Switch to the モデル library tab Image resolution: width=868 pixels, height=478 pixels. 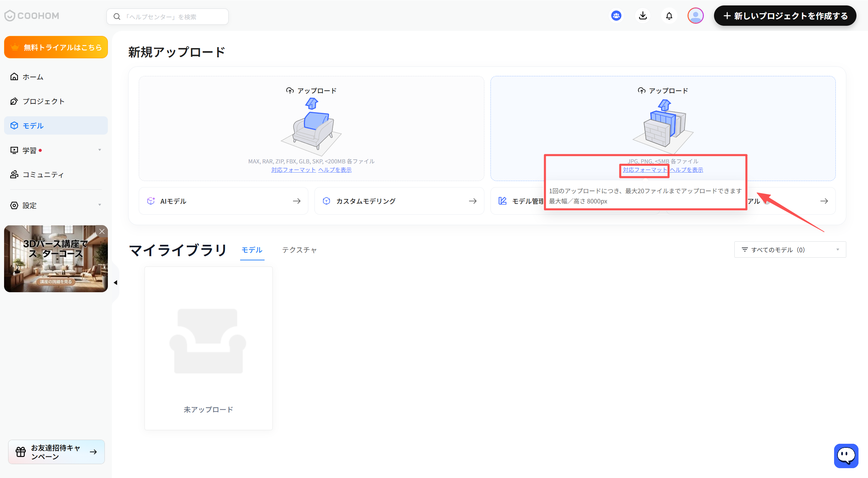click(x=252, y=250)
